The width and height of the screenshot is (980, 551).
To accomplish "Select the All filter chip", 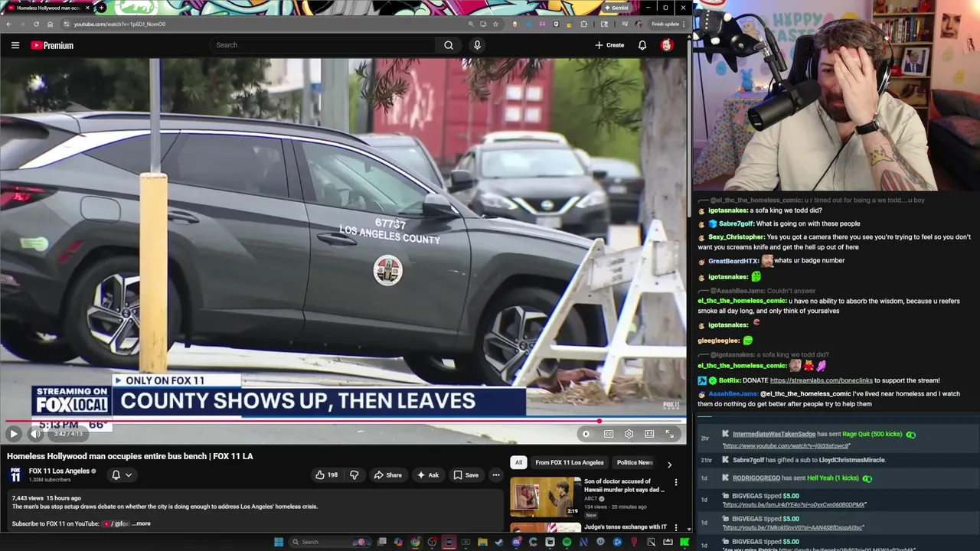I will coord(518,462).
